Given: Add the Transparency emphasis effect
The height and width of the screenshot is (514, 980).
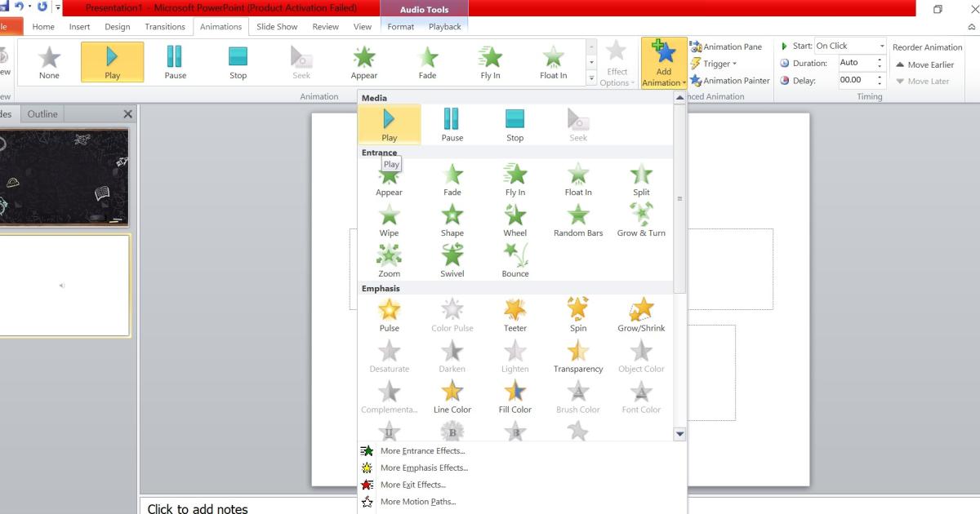Looking at the screenshot, I should (578, 357).
